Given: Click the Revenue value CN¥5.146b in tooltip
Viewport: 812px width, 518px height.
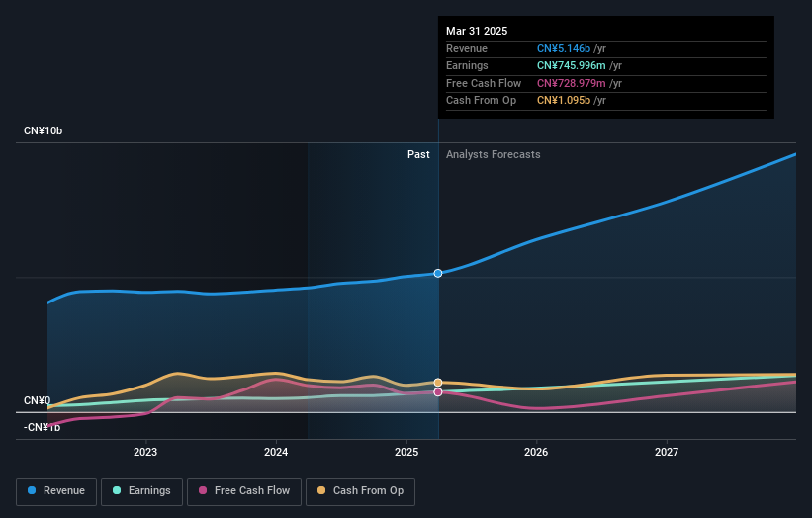Looking at the screenshot, I should pos(564,48).
